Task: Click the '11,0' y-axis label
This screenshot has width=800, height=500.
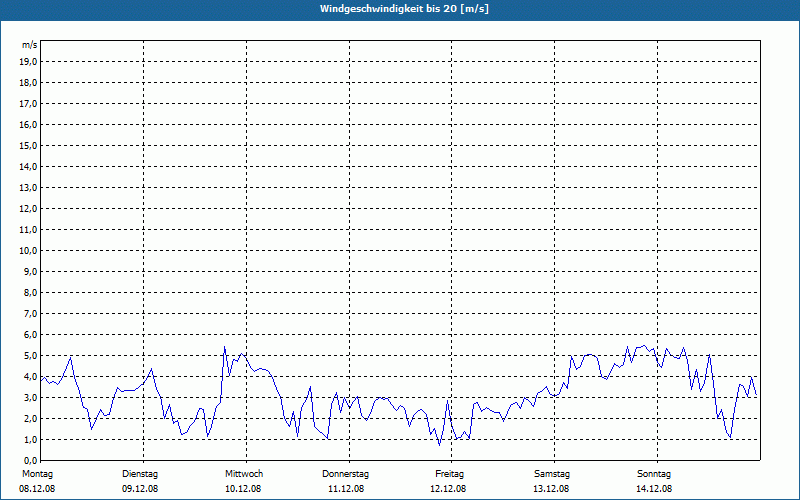Action: (x=28, y=230)
